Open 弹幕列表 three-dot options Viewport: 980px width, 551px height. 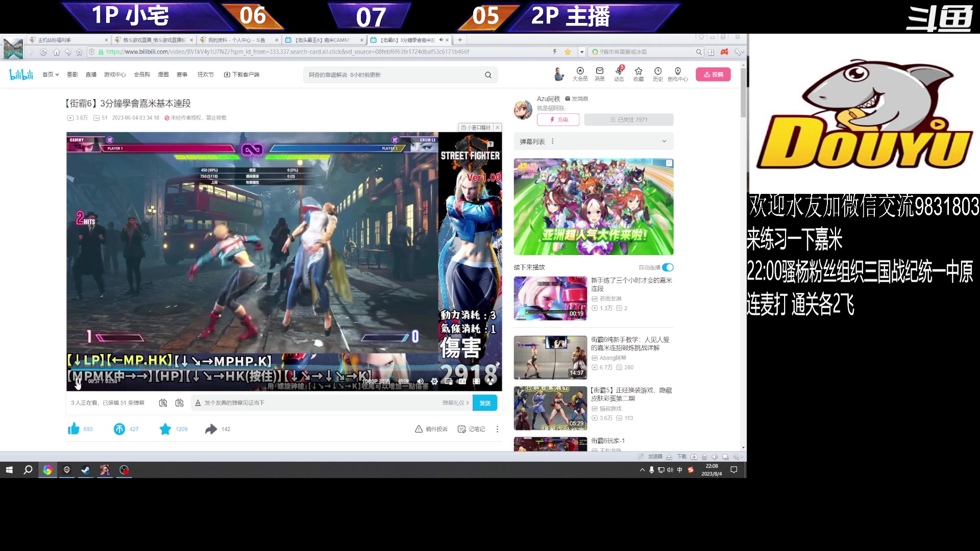point(552,141)
